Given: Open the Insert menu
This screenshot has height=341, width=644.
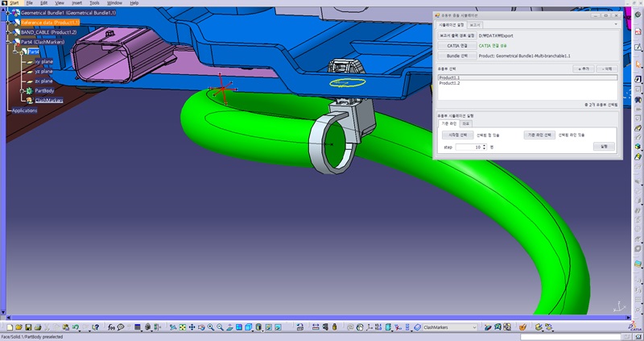Looking at the screenshot, I should [76, 3].
